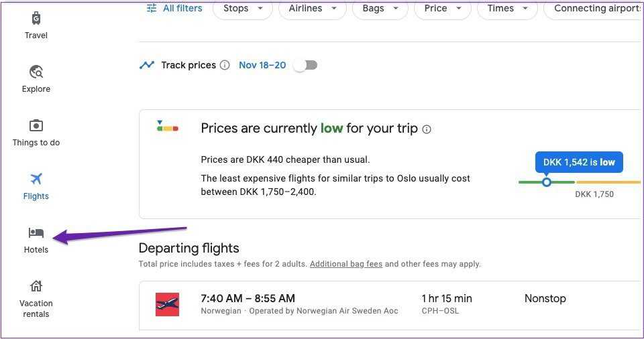This screenshot has width=644, height=339.
Task: Select the 7:40 AM Norwegian flight
Action: 389,305
